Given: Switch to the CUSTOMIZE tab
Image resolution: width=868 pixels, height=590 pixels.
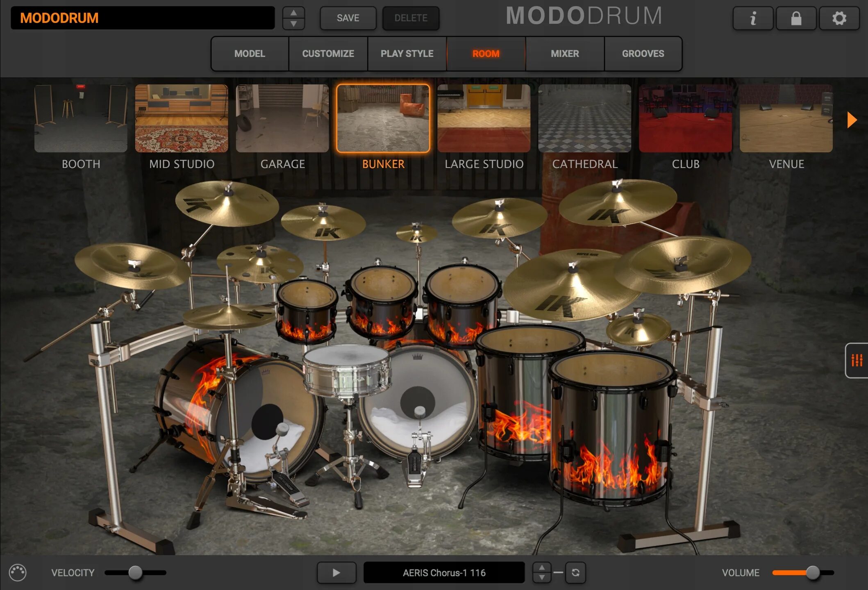Looking at the screenshot, I should pos(328,54).
